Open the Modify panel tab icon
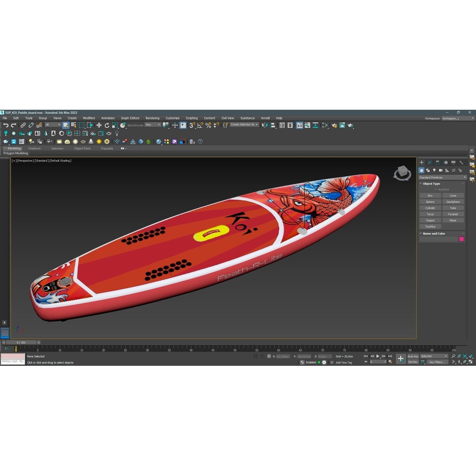Screen dimensions: 476x476 [x=430, y=163]
